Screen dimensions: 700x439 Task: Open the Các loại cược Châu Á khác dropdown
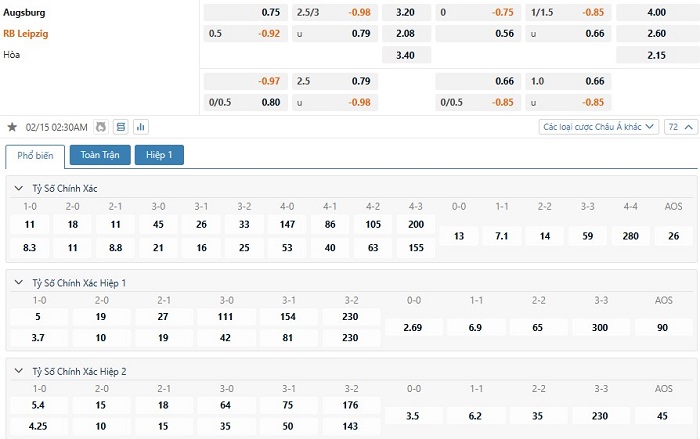pyautogui.click(x=598, y=127)
